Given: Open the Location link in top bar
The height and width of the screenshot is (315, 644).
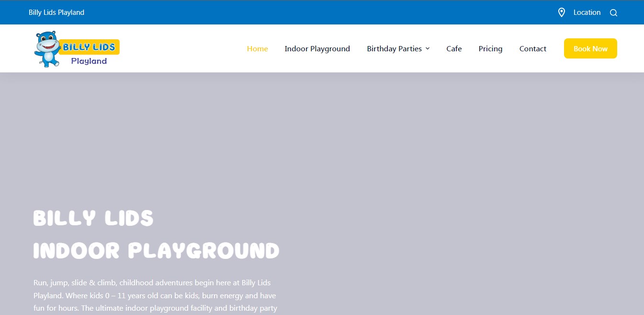Looking at the screenshot, I should tap(587, 12).
